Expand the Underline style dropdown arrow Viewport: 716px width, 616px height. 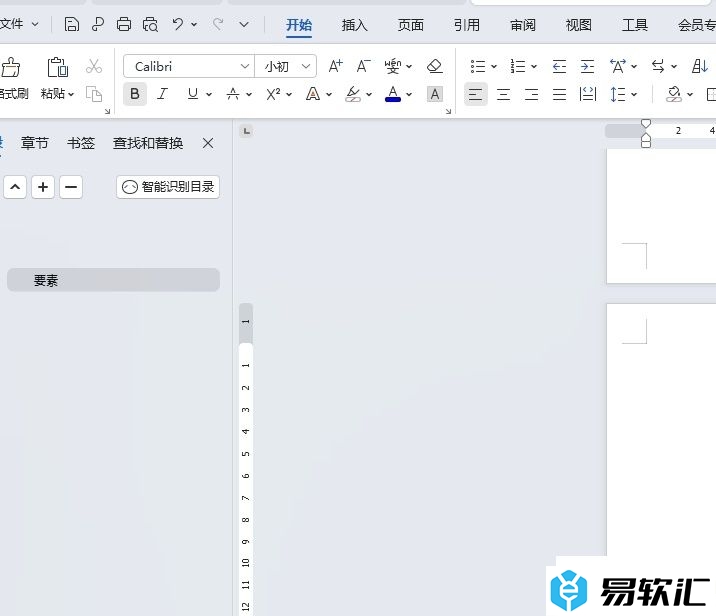209,95
